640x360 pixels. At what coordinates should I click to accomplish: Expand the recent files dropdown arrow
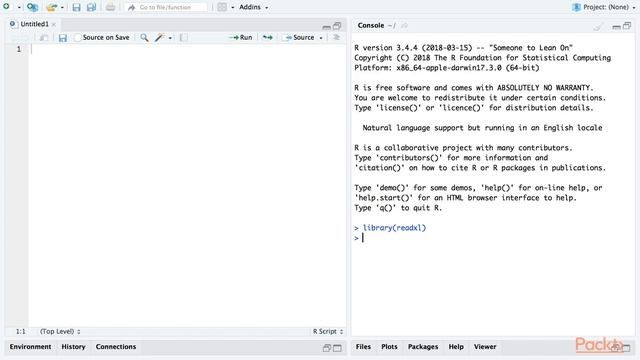pos(62,7)
